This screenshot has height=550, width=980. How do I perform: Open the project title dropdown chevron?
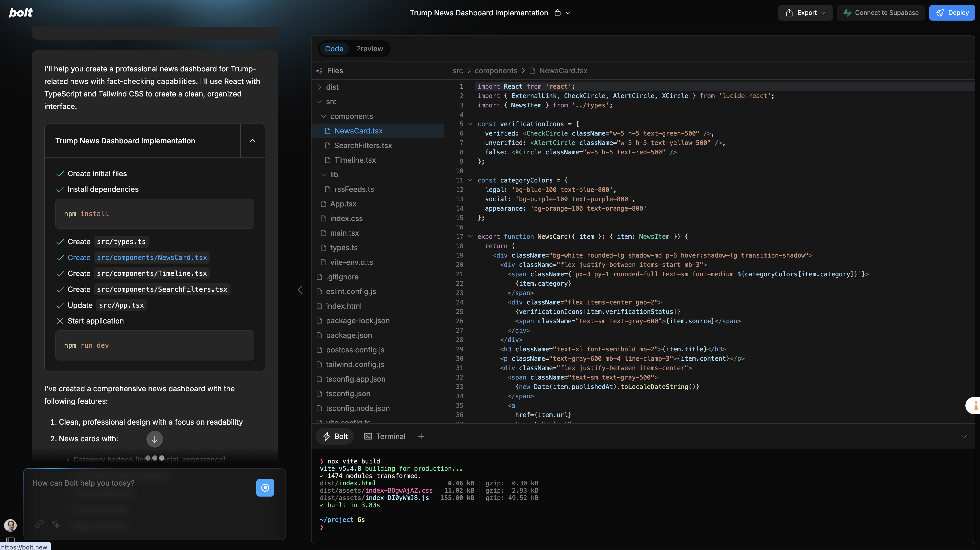click(568, 13)
